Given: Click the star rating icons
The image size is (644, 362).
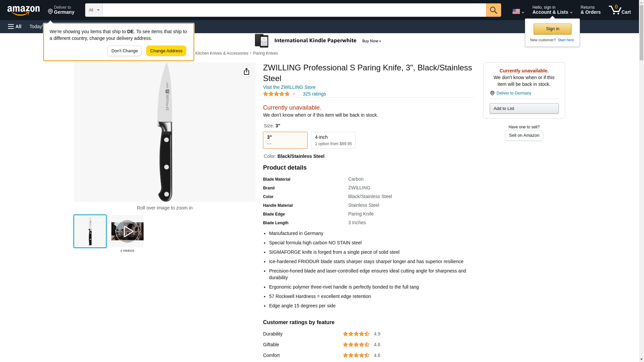Looking at the screenshot, I should coord(276,94).
